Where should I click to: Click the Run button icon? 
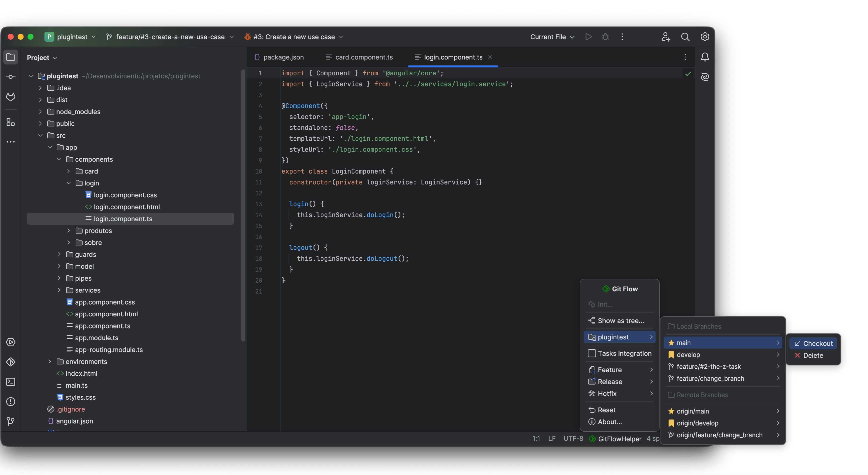pyautogui.click(x=588, y=37)
